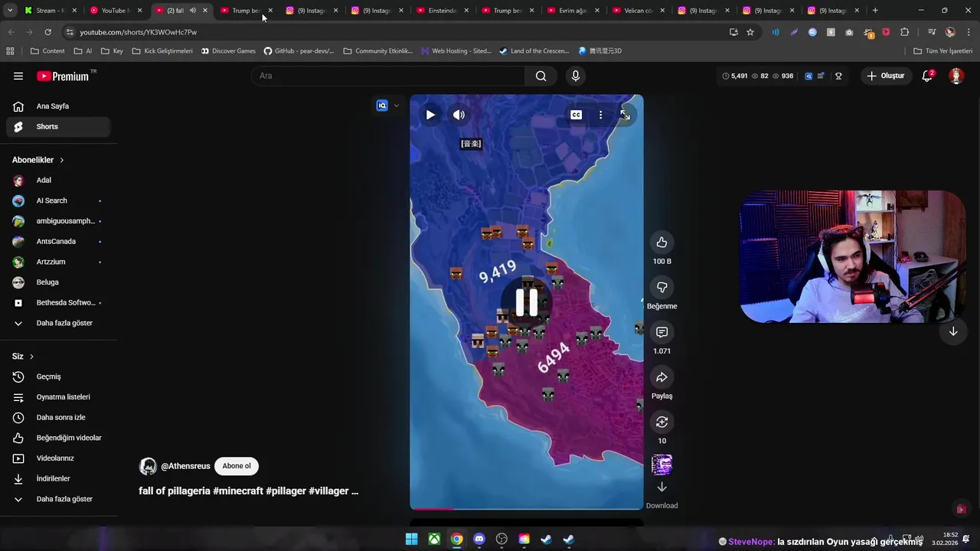Mute the playing tab speaker icon
The height and width of the screenshot is (551, 980).
[x=193, y=11]
